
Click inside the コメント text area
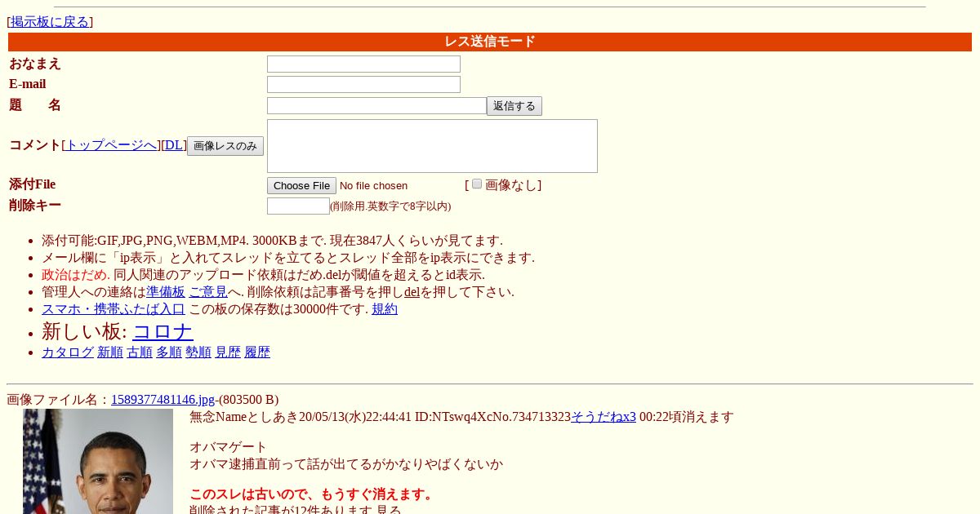click(x=432, y=146)
